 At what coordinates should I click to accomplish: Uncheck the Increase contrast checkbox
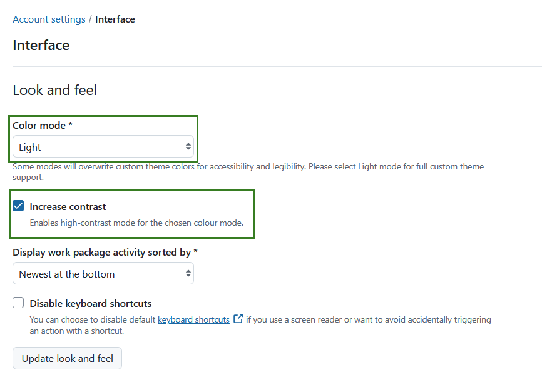point(18,206)
